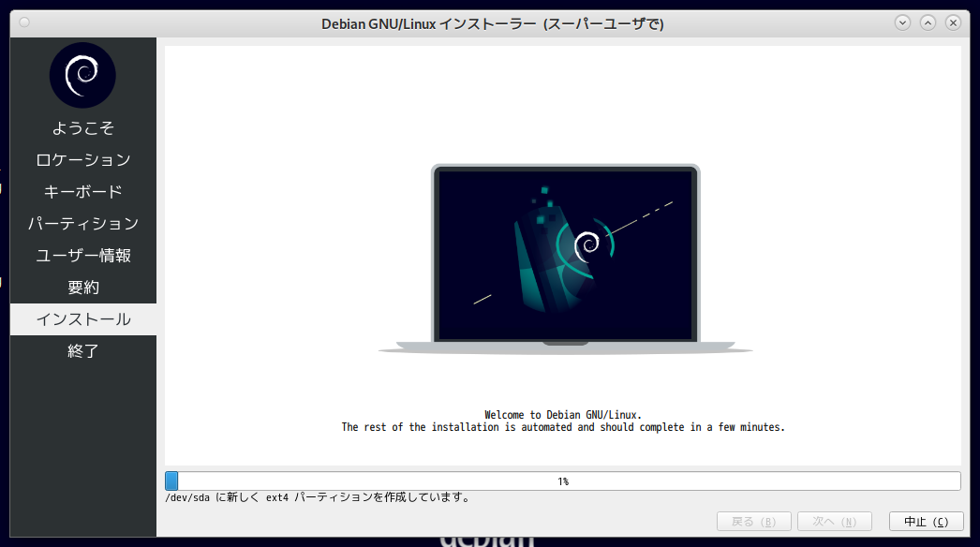Click the 中止 (C) cancel button
This screenshot has width=980, height=547.
927,522
